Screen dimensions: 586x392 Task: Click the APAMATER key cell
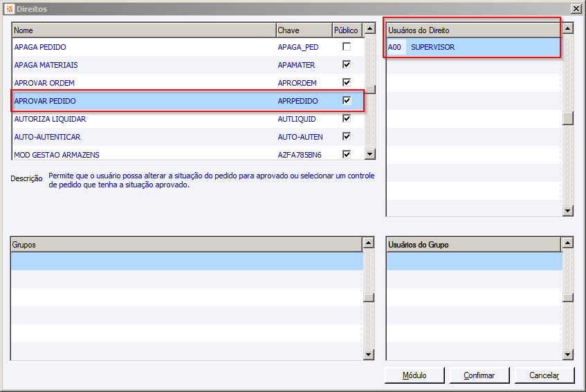pyautogui.click(x=296, y=65)
